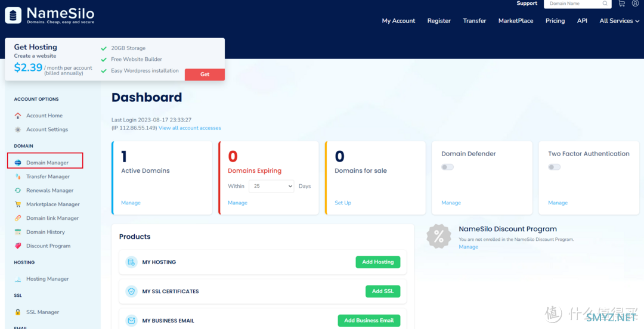Open Domain link Manager in sidebar

click(x=52, y=218)
